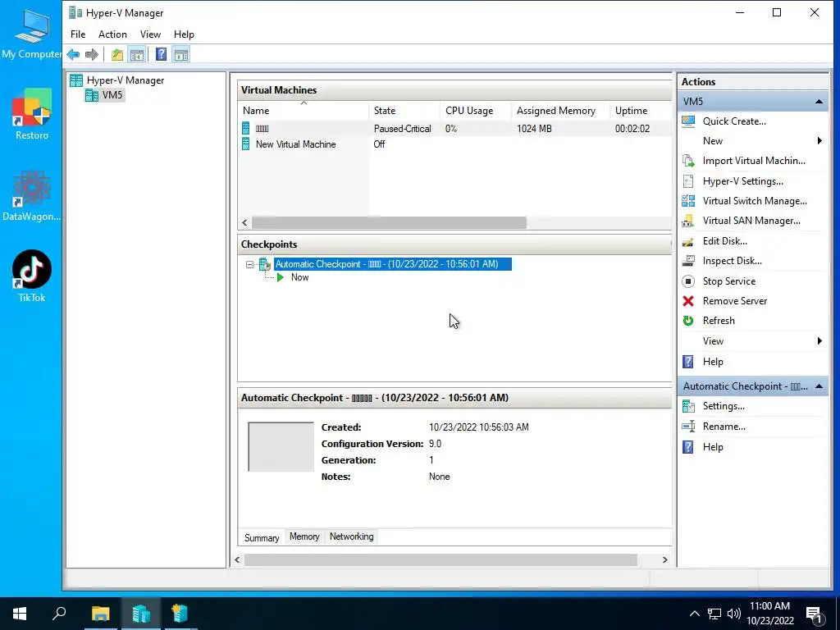Click the taskbar Search magnifier

[59, 613]
